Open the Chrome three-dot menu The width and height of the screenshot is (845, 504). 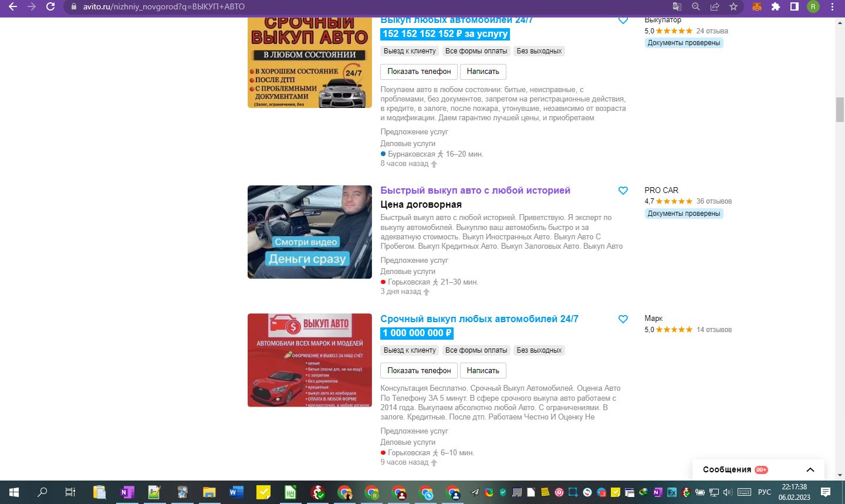[832, 6]
